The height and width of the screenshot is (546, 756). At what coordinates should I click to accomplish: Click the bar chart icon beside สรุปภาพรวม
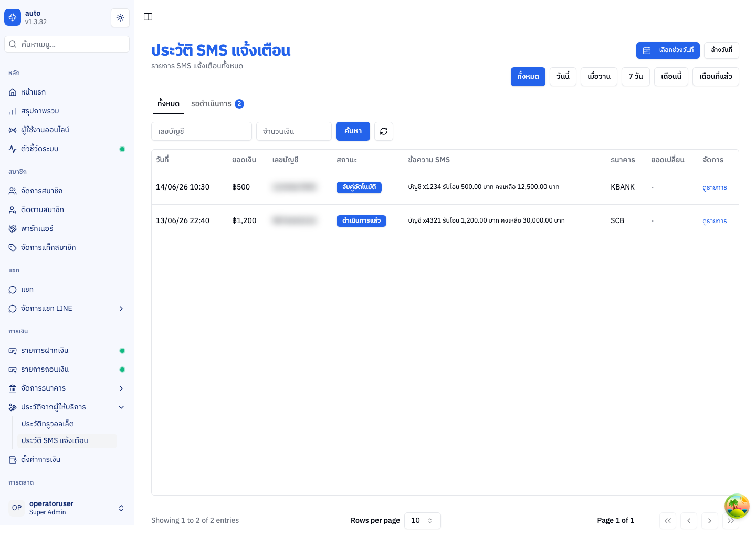click(x=13, y=111)
